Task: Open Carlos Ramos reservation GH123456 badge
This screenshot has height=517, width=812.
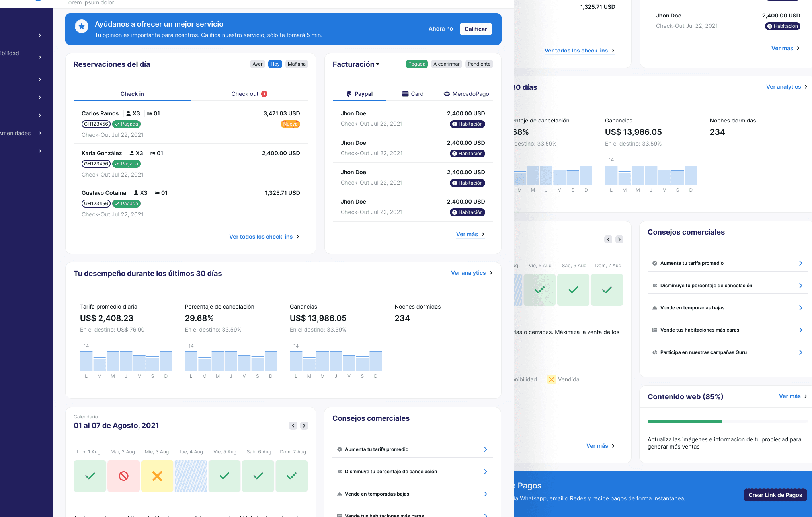Action: pyautogui.click(x=96, y=124)
